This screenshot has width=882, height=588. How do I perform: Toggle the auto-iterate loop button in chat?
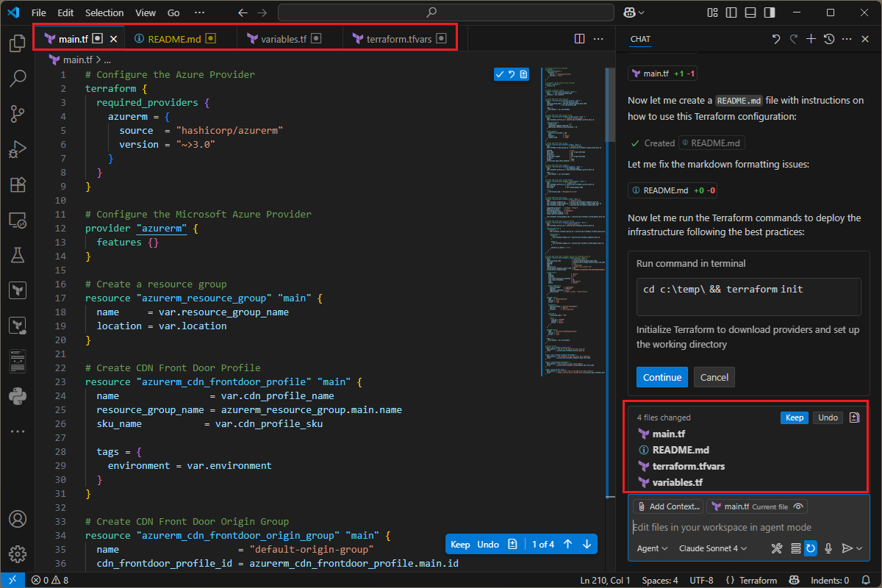811,548
